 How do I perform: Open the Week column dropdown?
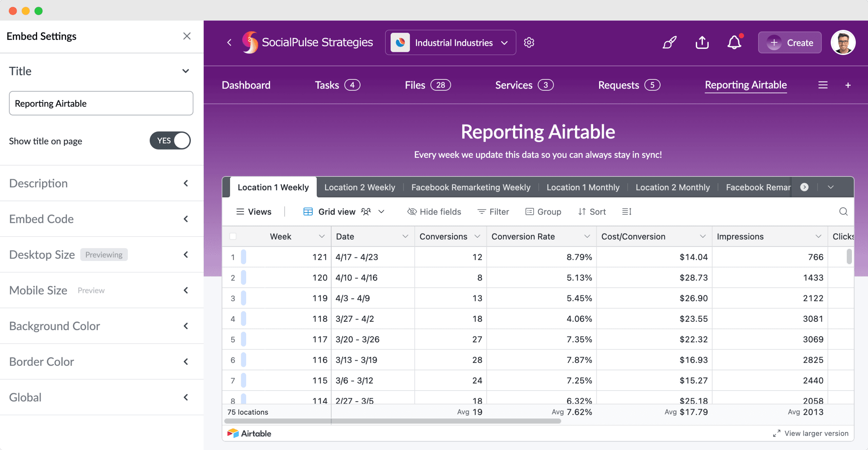tap(321, 236)
